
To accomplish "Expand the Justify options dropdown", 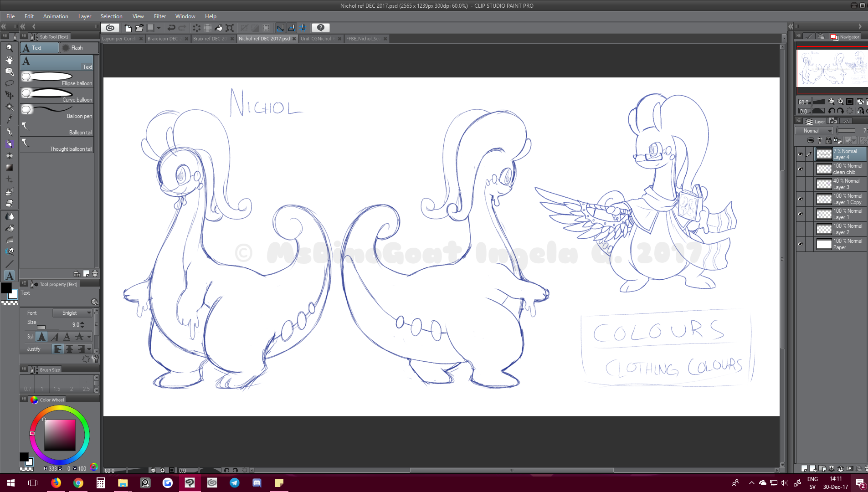I will (89, 349).
